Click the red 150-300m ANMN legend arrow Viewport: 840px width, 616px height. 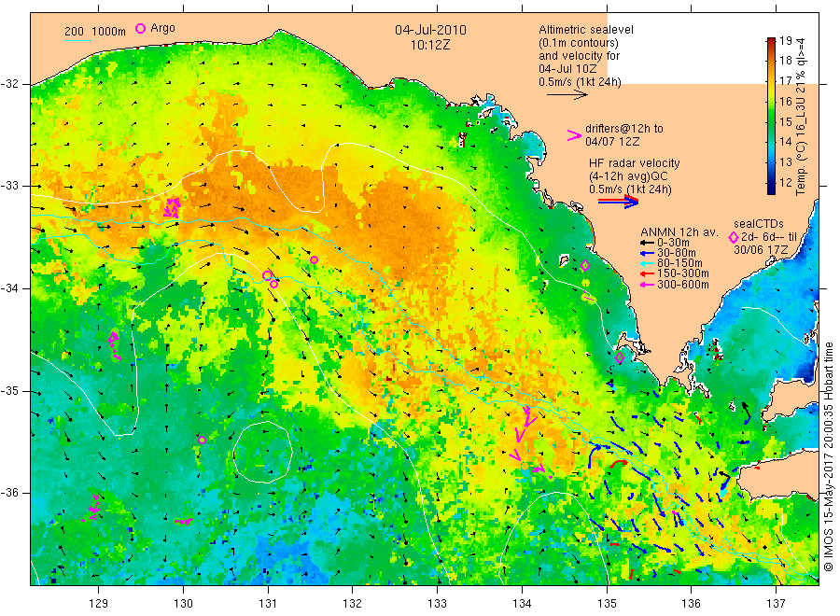tap(647, 273)
